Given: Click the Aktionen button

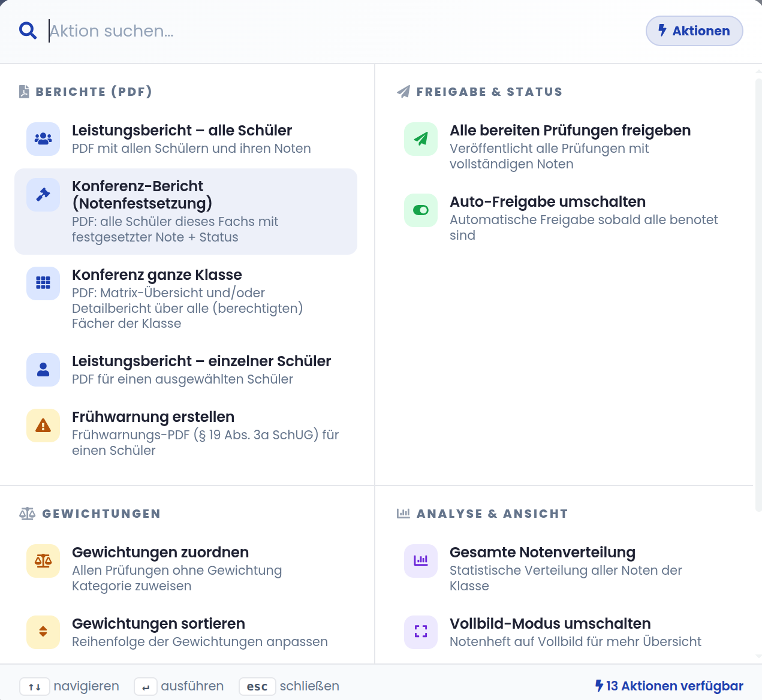Looking at the screenshot, I should (x=694, y=31).
